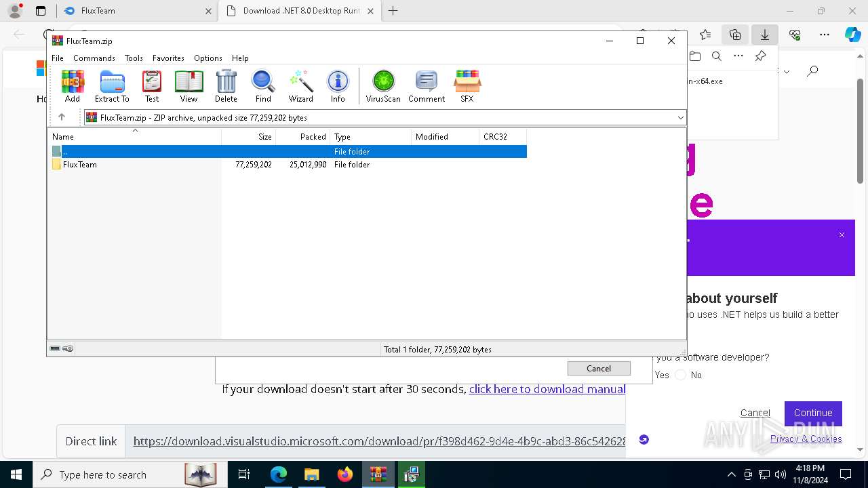Sort by the Name column header
Image resolution: width=868 pixels, height=488 pixels.
pos(135,136)
